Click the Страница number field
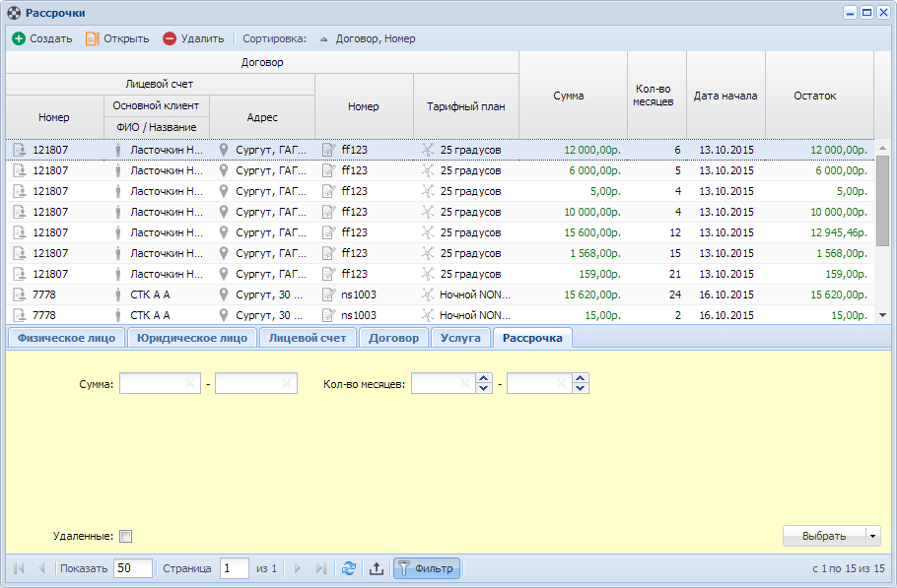Viewport: 897px width, 588px height. click(234, 568)
